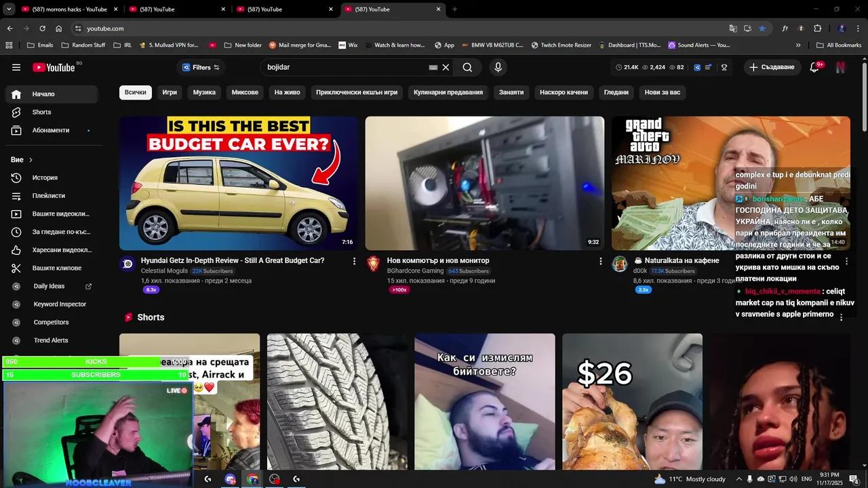Click the Celestial Moguls channel avatar
Viewport: 868px width, 488px height.
(x=127, y=264)
